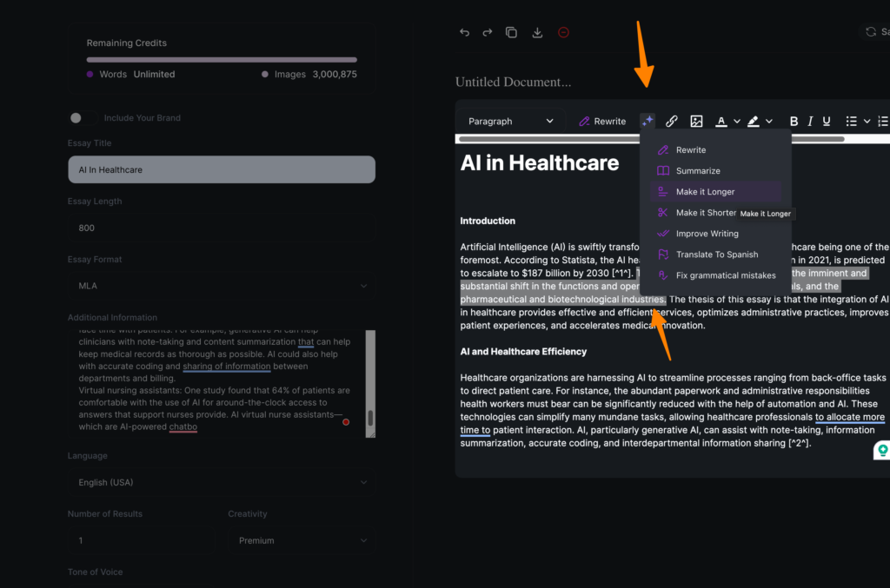
Task: Click the Rewrite toolbar button
Action: coord(602,122)
